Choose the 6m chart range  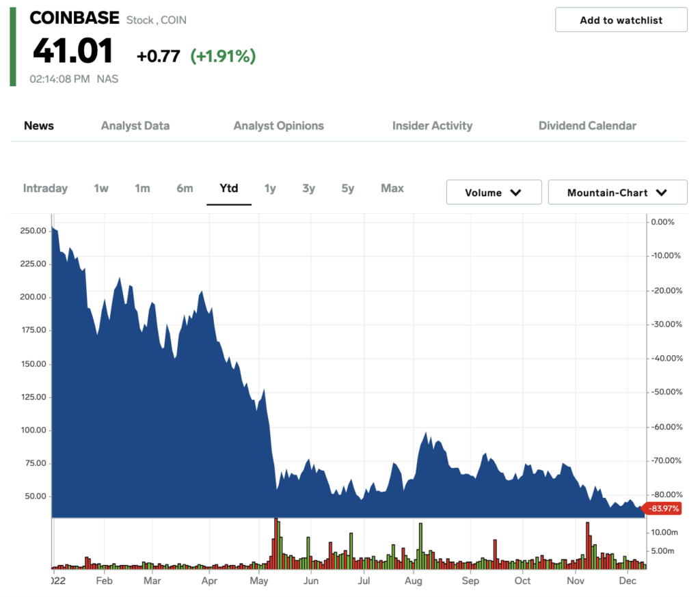[x=185, y=189]
